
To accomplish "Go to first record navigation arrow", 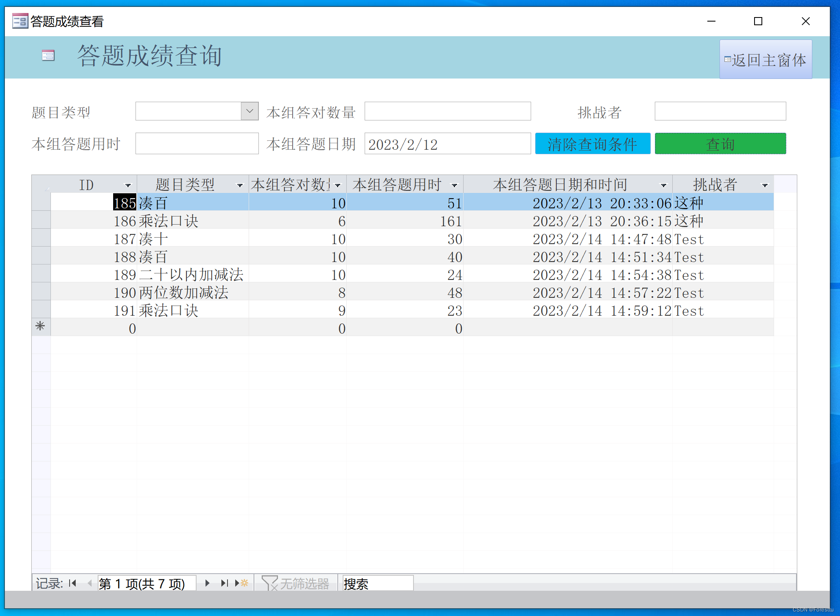I will pos(73,583).
